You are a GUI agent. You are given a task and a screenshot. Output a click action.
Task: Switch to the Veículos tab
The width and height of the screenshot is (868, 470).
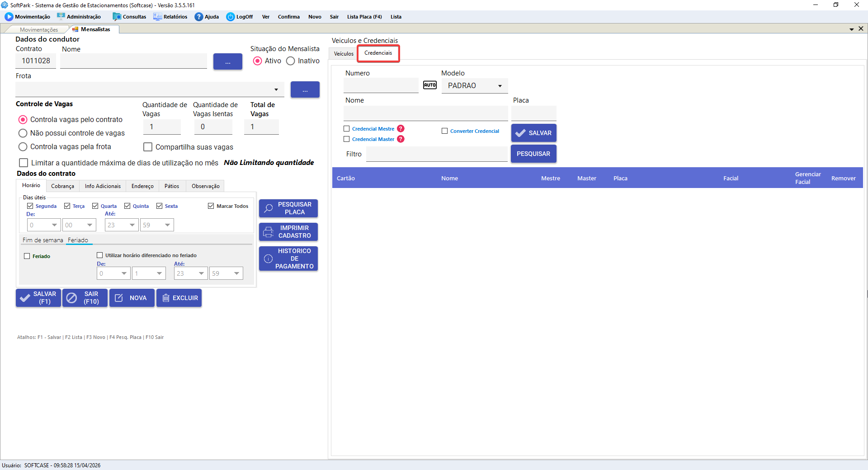point(344,54)
